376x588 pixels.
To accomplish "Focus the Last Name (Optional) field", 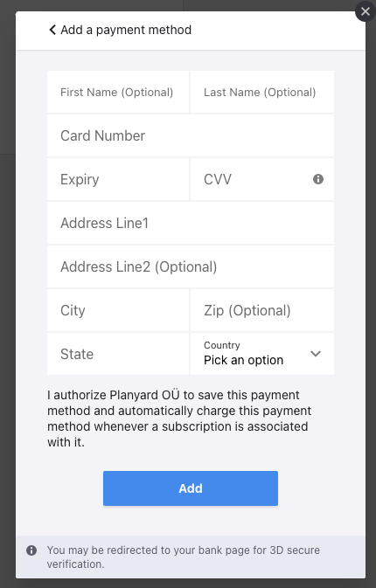I will pos(262,92).
